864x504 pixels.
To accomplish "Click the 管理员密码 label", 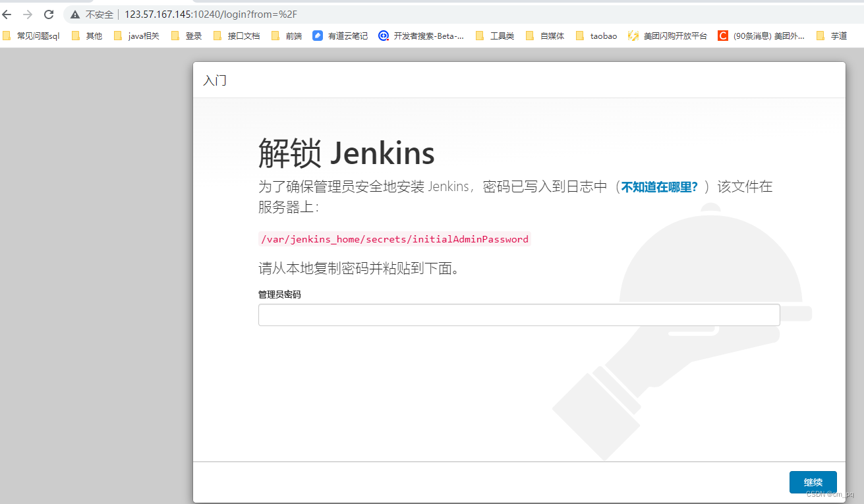I will (279, 294).
